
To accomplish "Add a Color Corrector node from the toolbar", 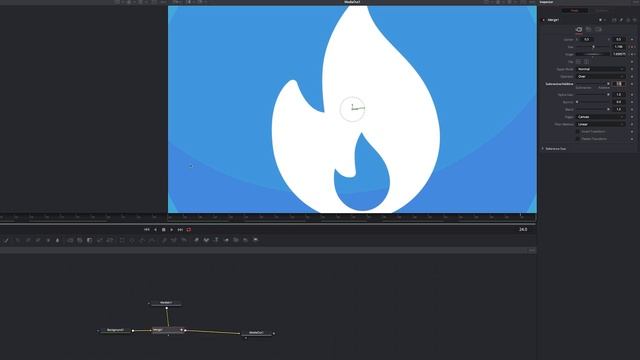I will (17, 240).
